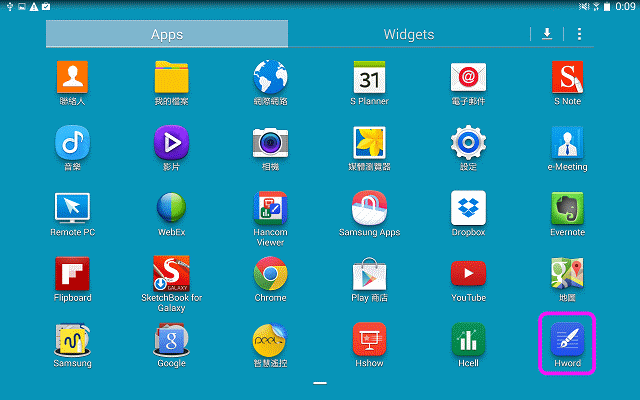
Task: Open SketchBook for Galaxy app
Action: [171, 273]
